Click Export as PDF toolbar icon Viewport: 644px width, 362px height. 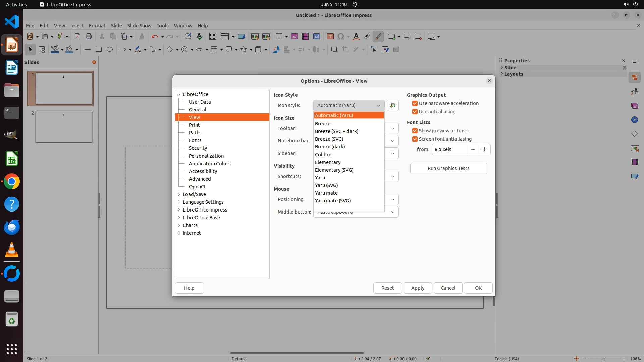(x=77, y=37)
